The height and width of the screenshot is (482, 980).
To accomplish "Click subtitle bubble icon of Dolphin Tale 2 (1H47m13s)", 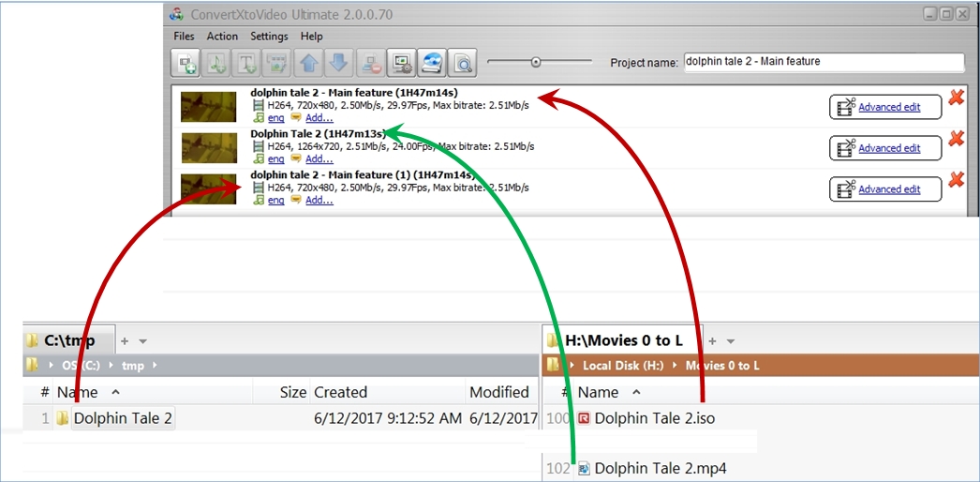I will coord(296,158).
